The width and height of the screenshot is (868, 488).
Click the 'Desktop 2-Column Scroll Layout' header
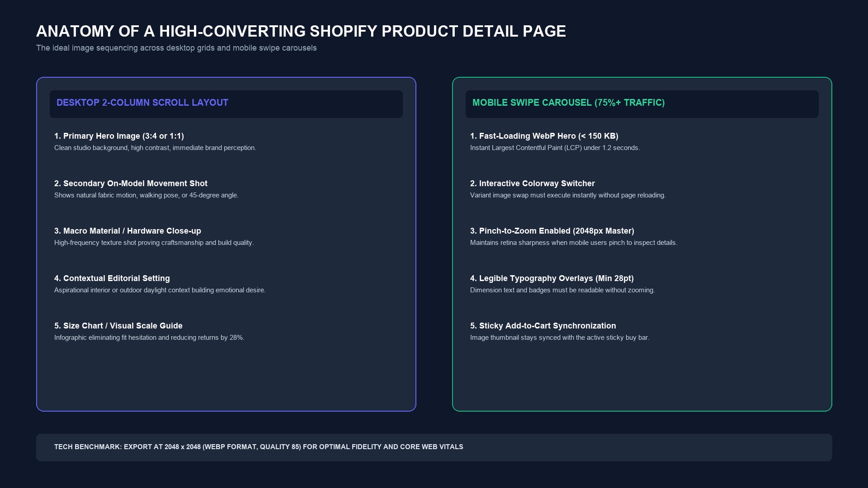point(142,103)
